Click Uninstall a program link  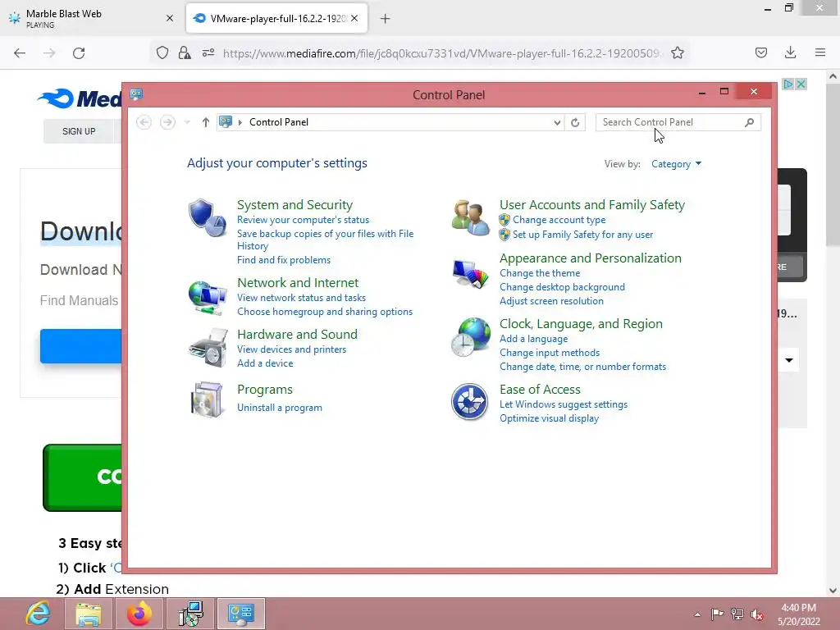[280, 408]
